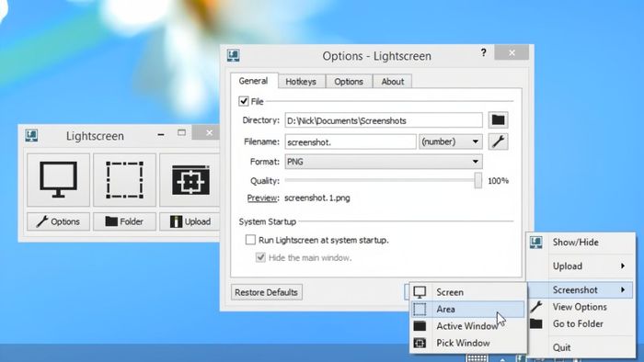This screenshot has height=362, width=644.
Task: Click Show/Hide tray menu icon
Action: click(x=536, y=243)
